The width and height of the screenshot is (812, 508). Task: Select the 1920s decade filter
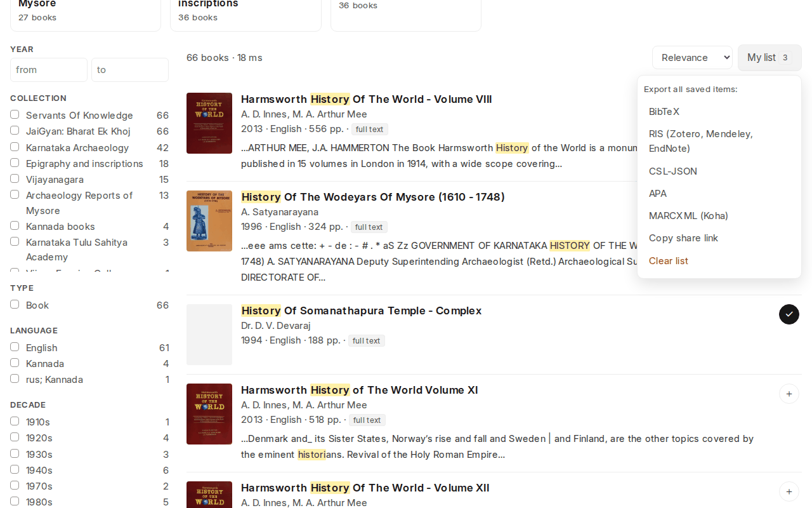[15, 437]
